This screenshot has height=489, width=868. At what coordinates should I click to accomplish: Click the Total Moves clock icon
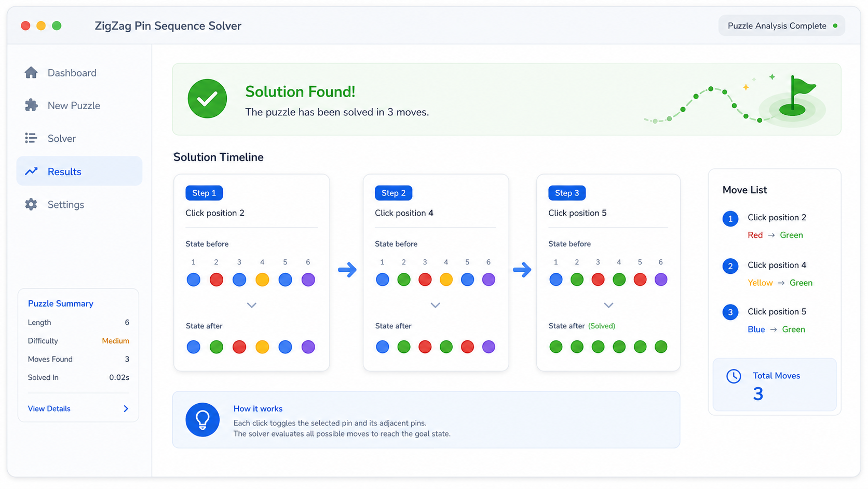[x=734, y=376]
